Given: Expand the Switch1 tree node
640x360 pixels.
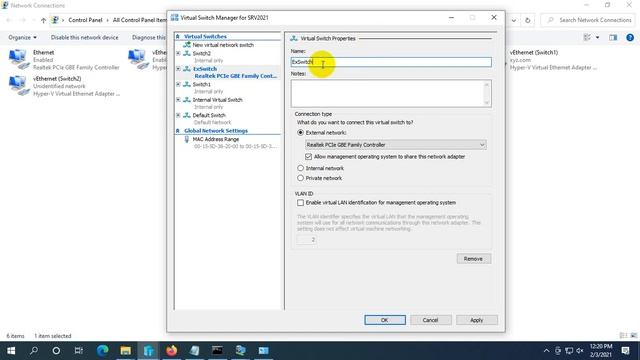Looking at the screenshot, I should coord(178,84).
